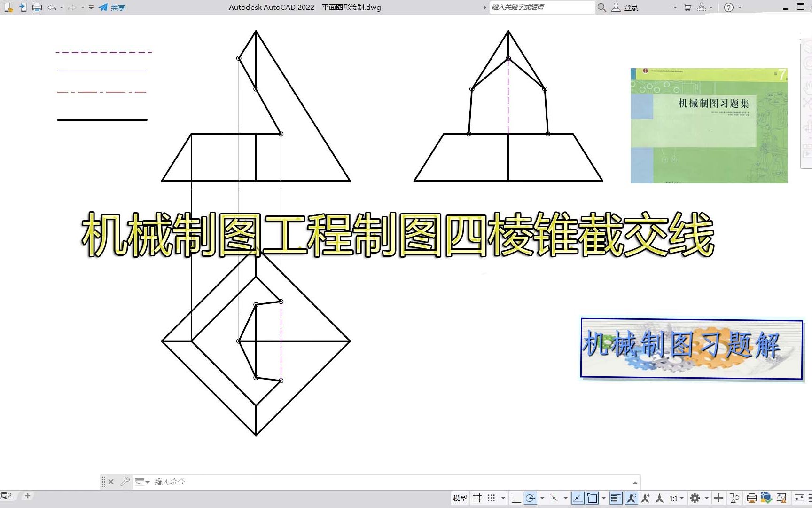Click the Redo arrow icon
This screenshot has width=812, height=508.
72,8
